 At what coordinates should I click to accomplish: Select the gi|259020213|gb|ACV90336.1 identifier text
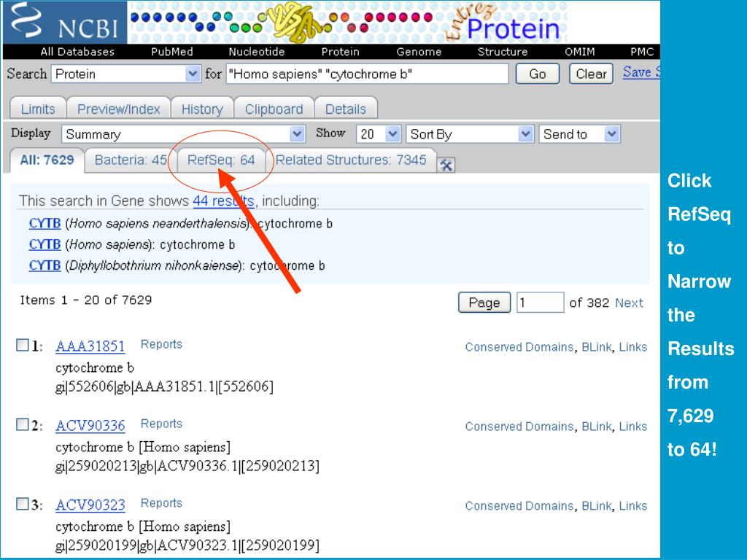pyautogui.click(x=187, y=466)
